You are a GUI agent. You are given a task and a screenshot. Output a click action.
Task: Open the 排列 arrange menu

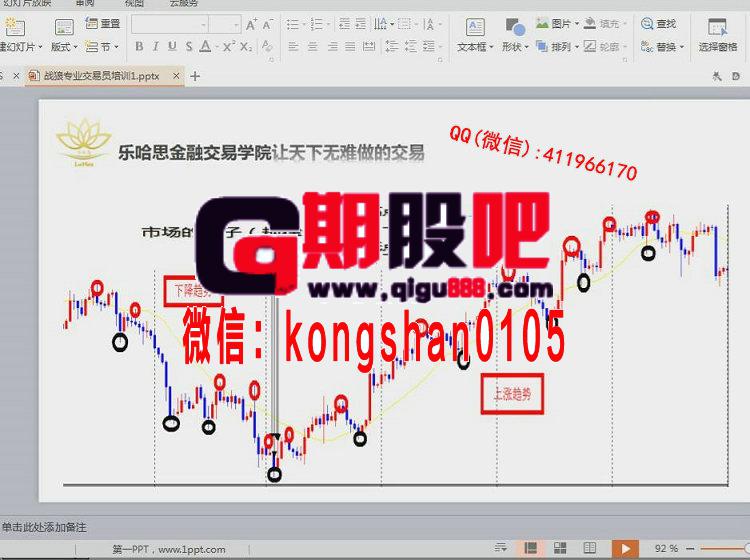pos(557,46)
